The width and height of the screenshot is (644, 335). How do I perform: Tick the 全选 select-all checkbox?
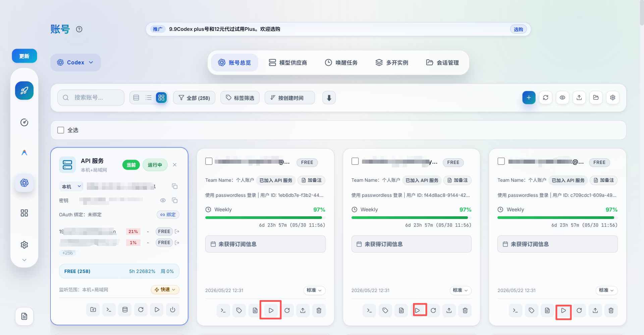coord(61,130)
